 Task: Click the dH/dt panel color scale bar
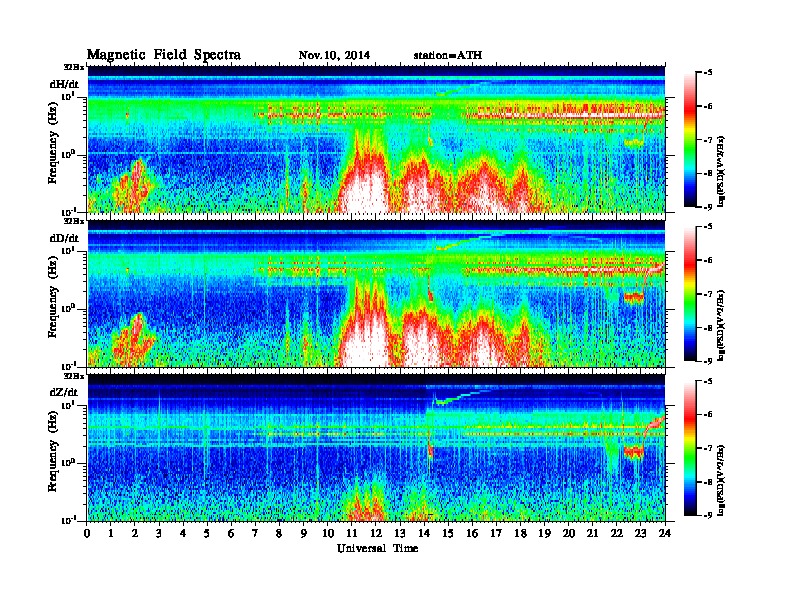(690, 140)
